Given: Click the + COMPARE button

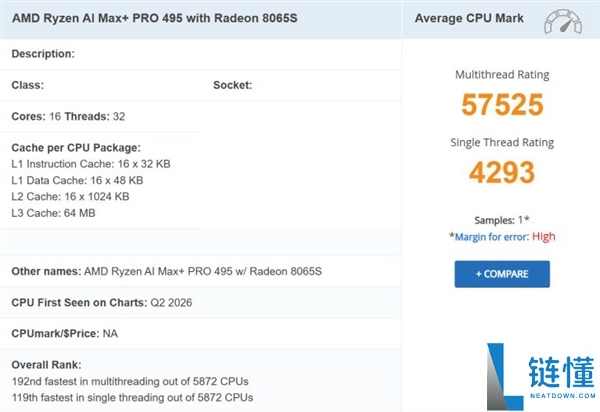Looking at the screenshot, I should (x=502, y=274).
